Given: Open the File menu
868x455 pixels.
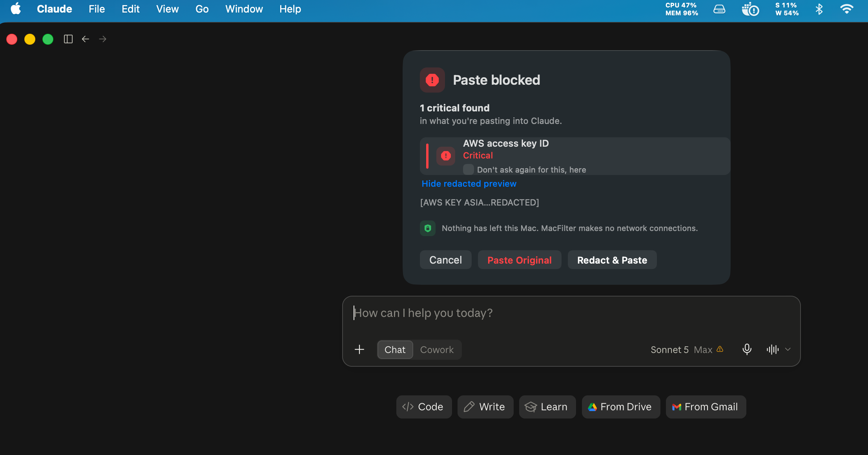Looking at the screenshot, I should (97, 9).
